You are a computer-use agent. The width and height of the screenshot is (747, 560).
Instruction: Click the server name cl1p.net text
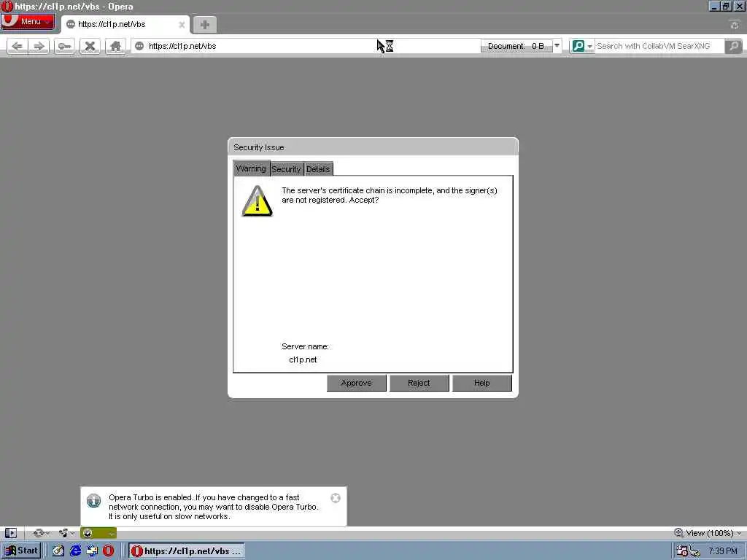pos(303,359)
